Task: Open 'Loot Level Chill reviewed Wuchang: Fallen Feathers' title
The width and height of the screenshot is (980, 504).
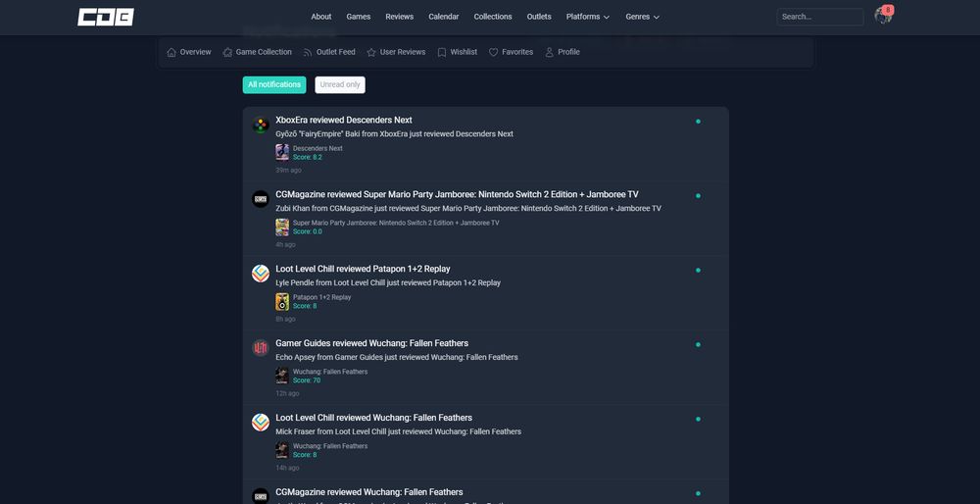Action: click(x=373, y=418)
